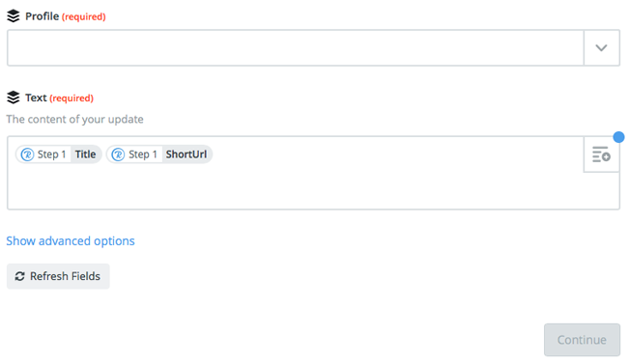
Task: Select the Step 1 ShortUrl pill
Action: pyautogui.click(x=159, y=154)
